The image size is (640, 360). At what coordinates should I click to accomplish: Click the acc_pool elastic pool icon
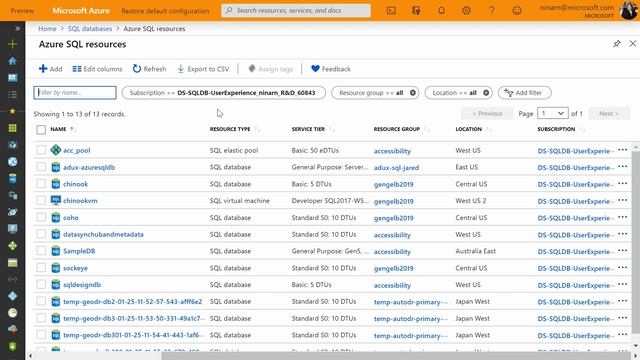click(56, 150)
